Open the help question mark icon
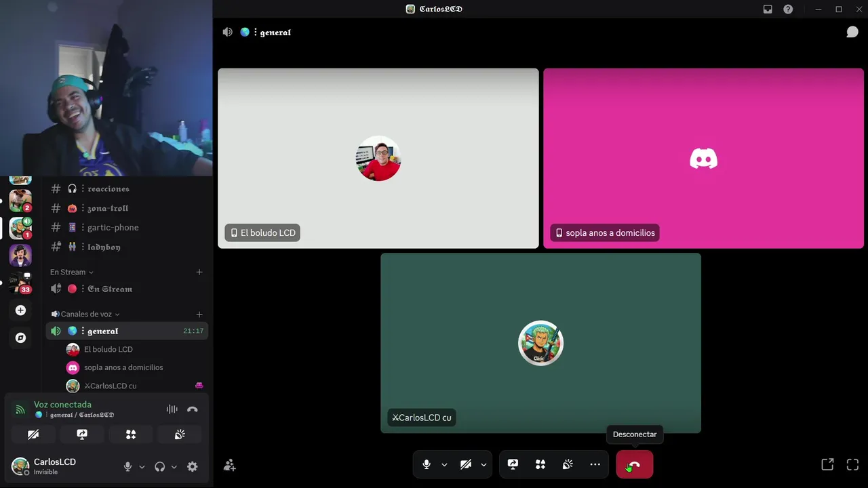 788,9
